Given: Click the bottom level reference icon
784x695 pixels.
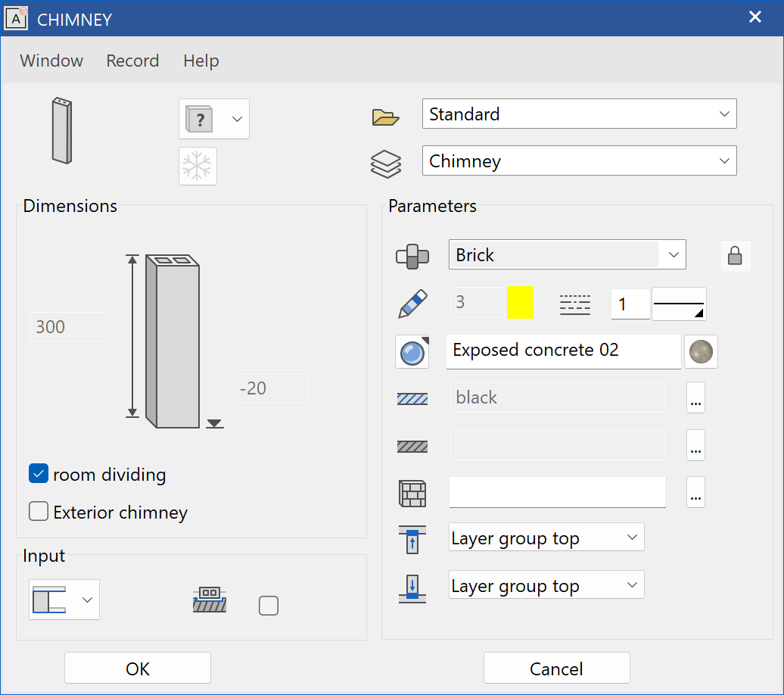Looking at the screenshot, I should coord(412,588).
